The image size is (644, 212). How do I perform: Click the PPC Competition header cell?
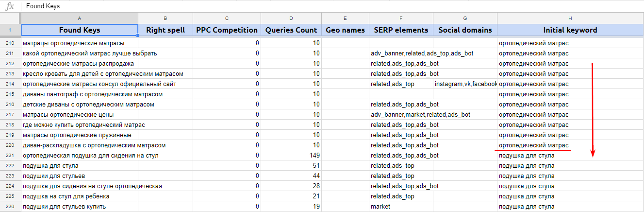(x=227, y=30)
